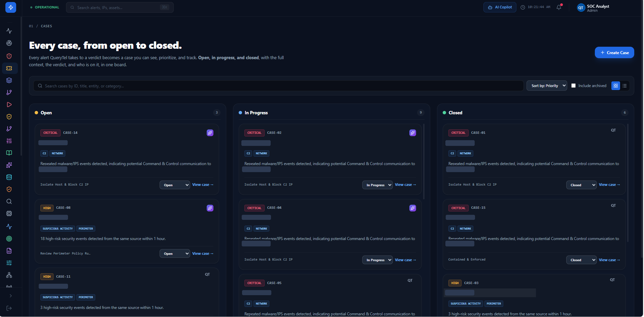Open the red shield alert sidebar icon
The width and height of the screenshot is (644, 317).
click(x=9, y=56)
